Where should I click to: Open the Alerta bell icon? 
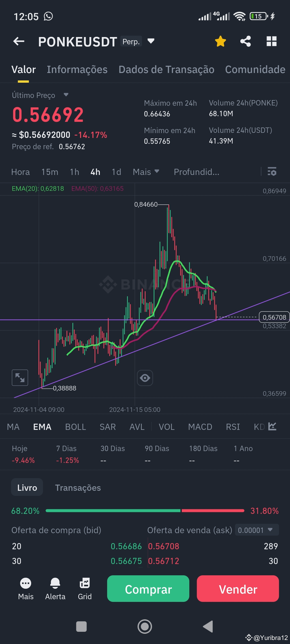pyautogui.click(x=55, y=589)
